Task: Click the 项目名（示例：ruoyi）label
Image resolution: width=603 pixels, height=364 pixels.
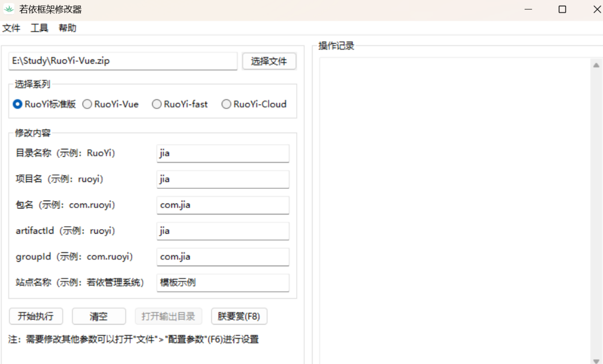Action: 59,179
